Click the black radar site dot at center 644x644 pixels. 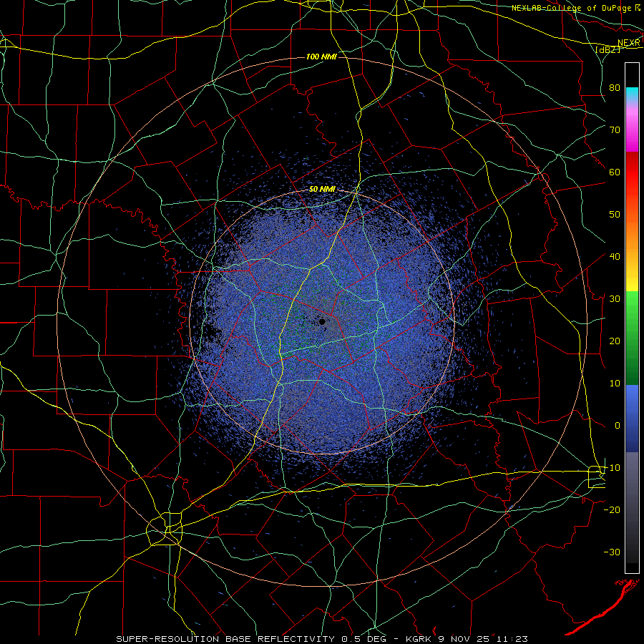[x=322, y=321]
